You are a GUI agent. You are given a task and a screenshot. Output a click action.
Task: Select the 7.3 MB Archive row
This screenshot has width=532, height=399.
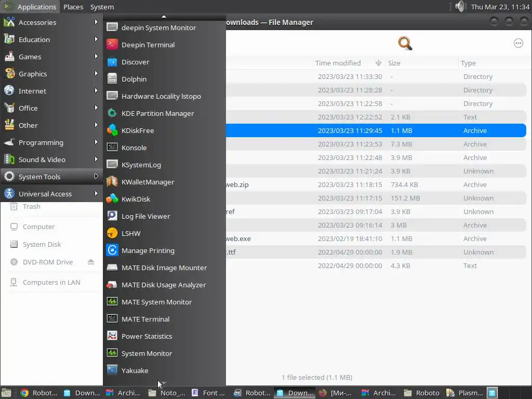coord(376,144)
